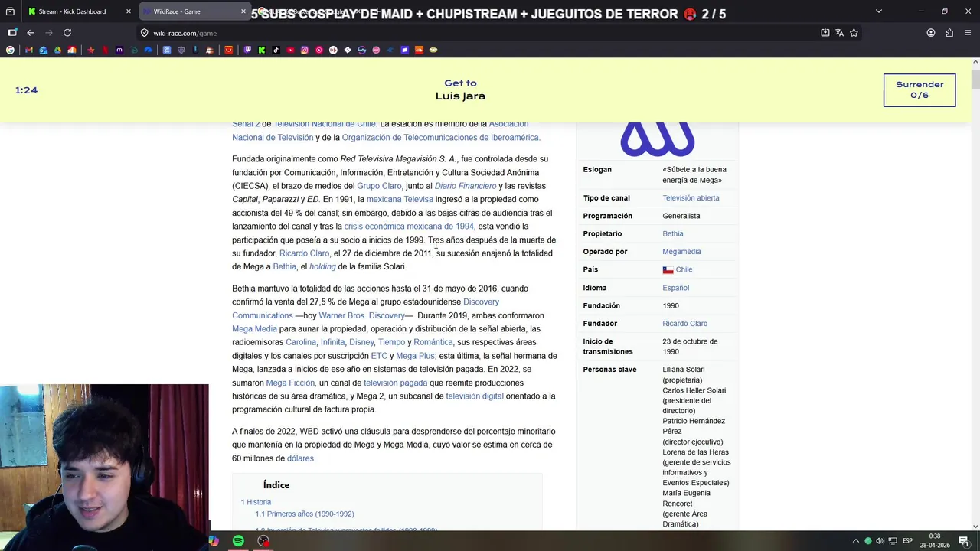Click the taskbar volume icon
The width and height of the screenshot is (980, 551).
[880, 541]
